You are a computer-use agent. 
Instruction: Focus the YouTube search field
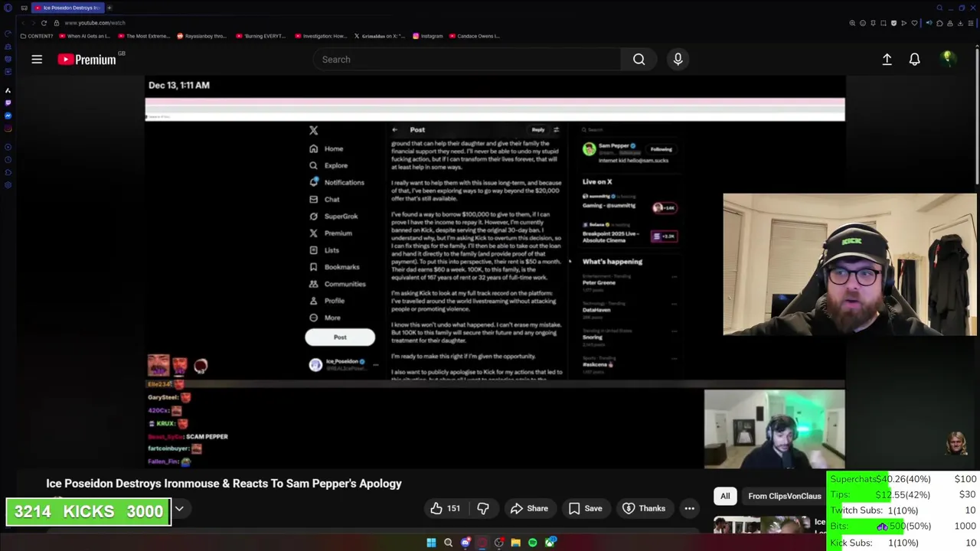tap(467, 59)
